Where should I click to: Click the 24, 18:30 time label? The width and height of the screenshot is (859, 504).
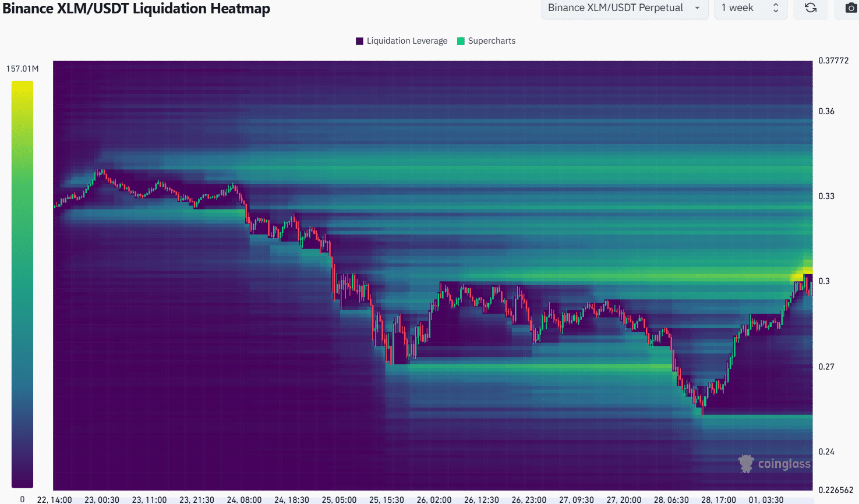coord(292,499)
